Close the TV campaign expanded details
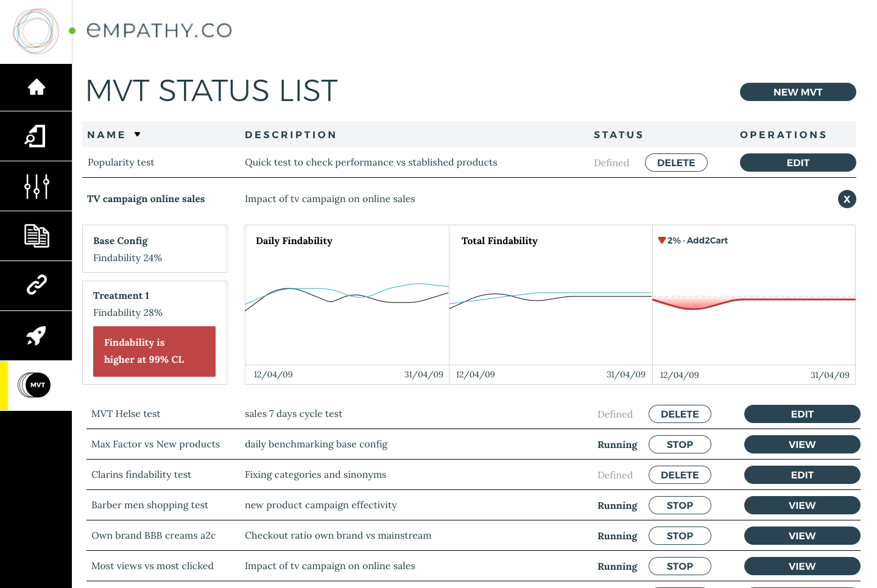This screenshot has width=877, height=588. (x=847, y=199)
